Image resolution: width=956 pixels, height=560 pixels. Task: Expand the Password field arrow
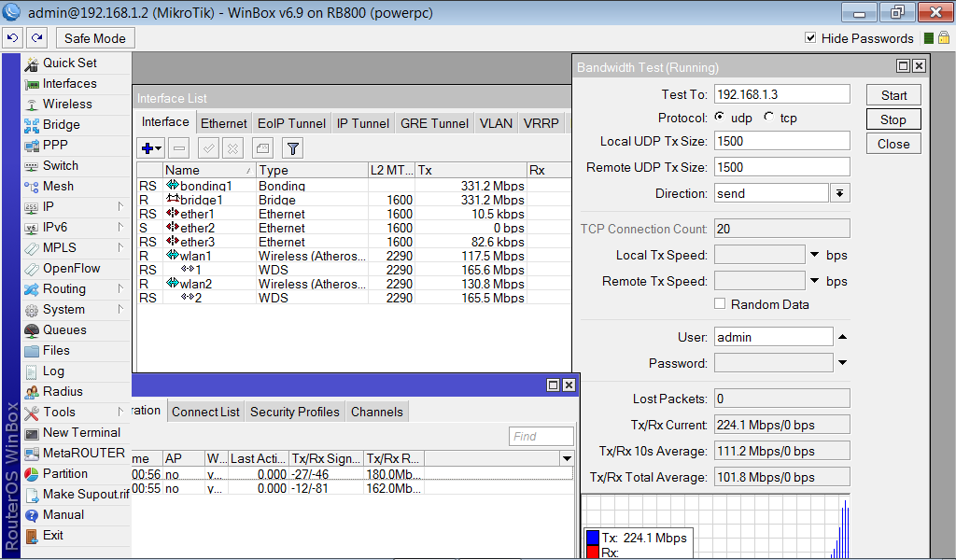pyautogui.click(x=843, y=363)
